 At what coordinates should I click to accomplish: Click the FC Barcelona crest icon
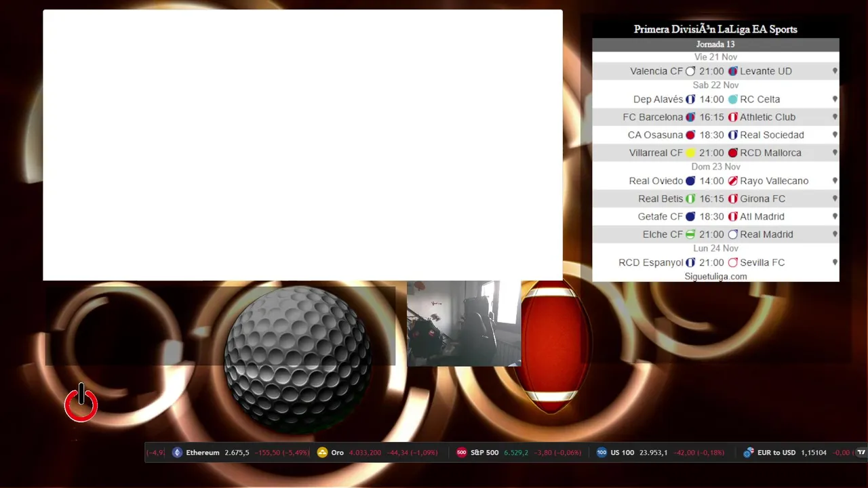(690, 117)
